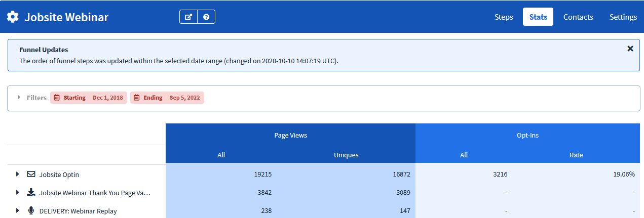Open funnel in new window icon button

188,17
